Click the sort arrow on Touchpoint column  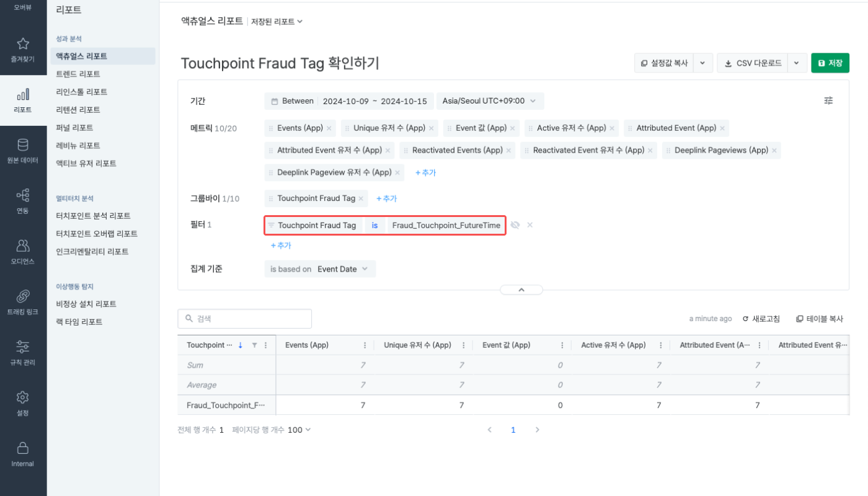tap(241, 345)
